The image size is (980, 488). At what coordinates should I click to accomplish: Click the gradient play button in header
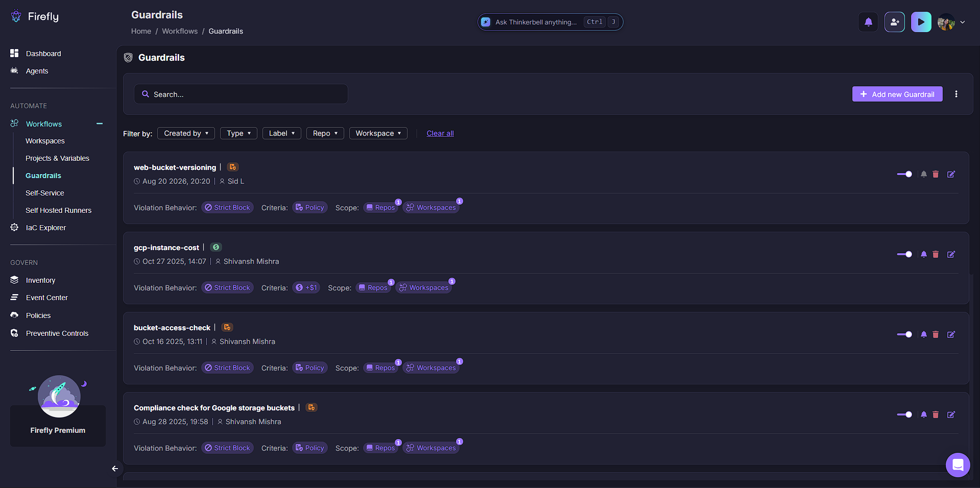coord(921,22)
